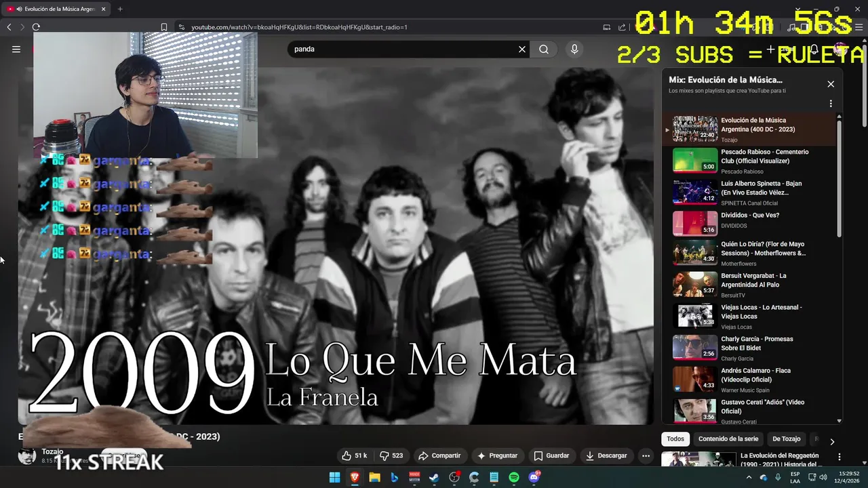
Task: Go back with the browser back arrow
Action: point(9,27)
